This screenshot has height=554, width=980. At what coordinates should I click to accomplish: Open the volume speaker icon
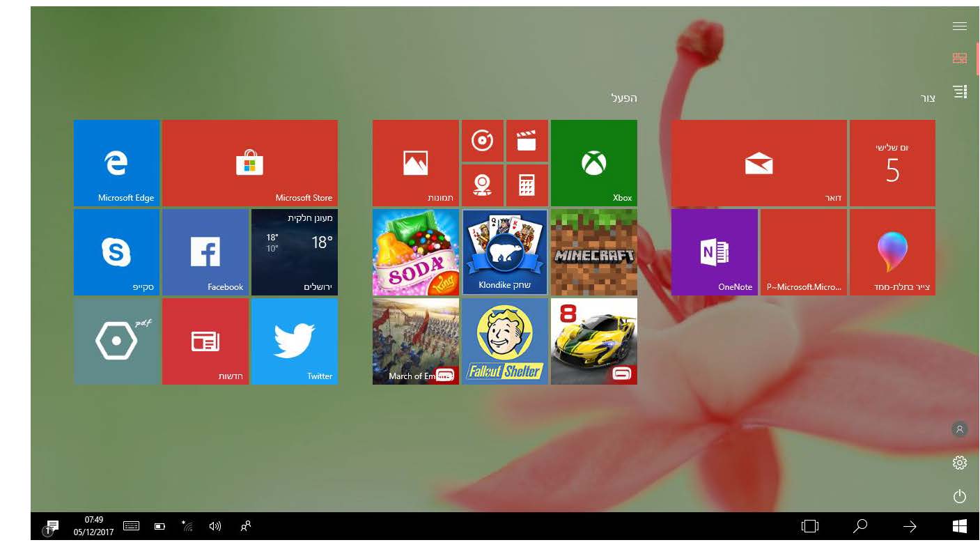coord(215,526)
